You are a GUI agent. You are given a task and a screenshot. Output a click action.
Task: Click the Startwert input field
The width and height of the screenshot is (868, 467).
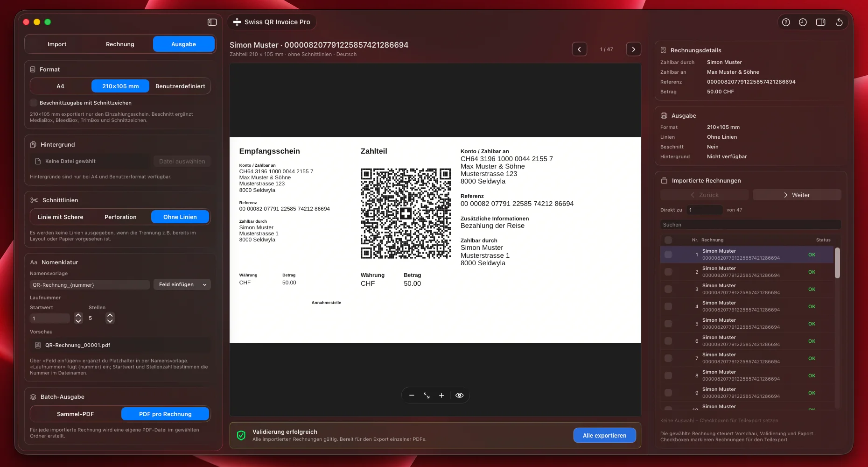coord(50,318)
